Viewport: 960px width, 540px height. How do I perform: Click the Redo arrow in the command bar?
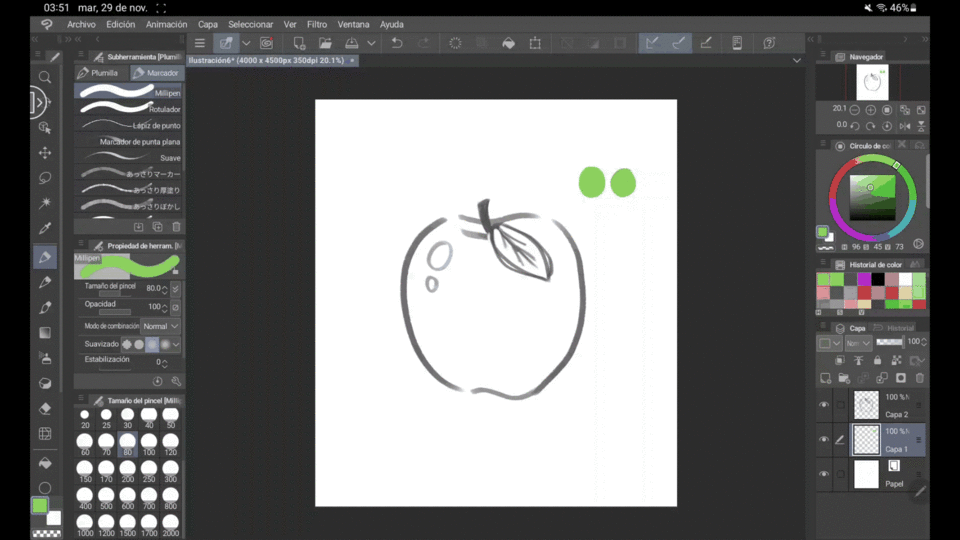(423, 43)
